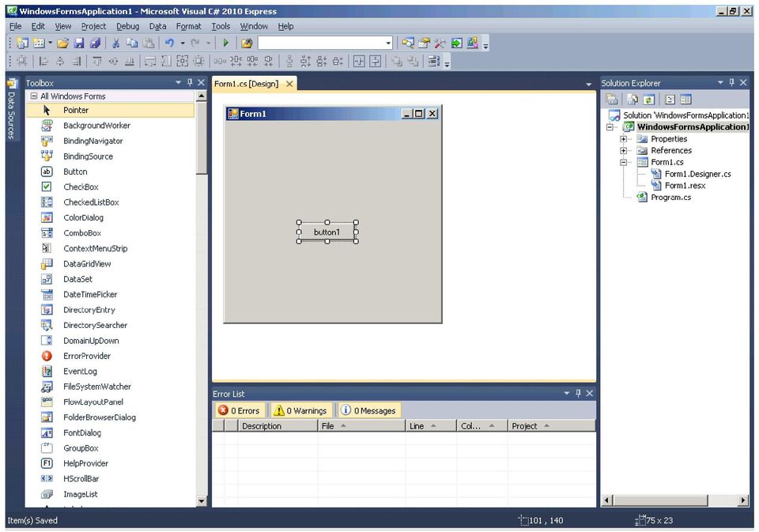
Task: Click the Toolbox scroll down arrow
Action: (x=202, y=501)
